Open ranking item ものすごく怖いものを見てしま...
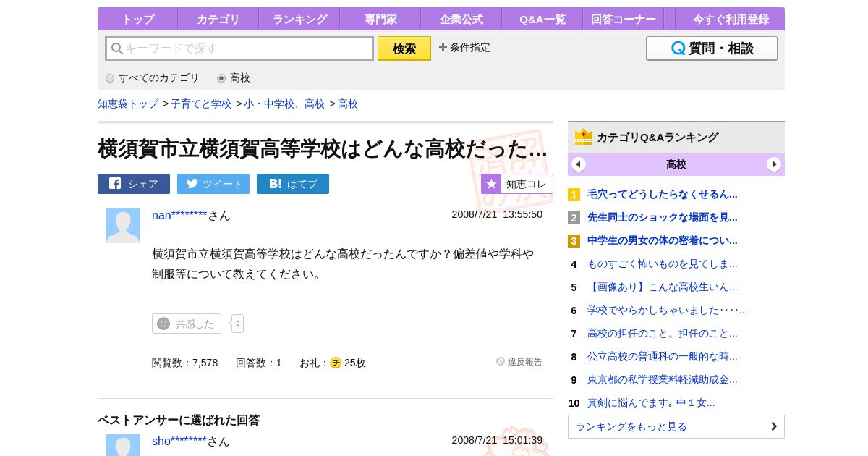The height and width of the screenshot is (456, 868). (x=663, y=263)
